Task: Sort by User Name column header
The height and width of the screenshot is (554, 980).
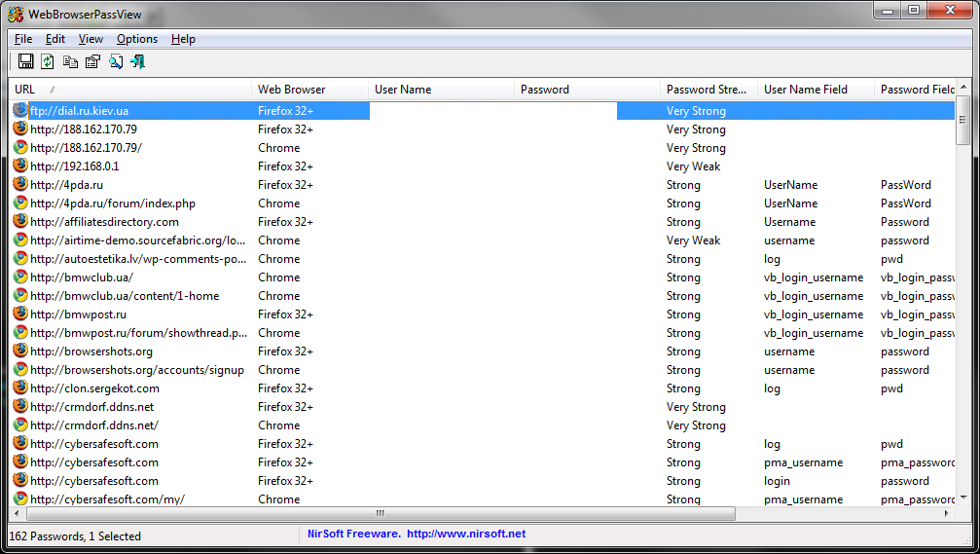Action: coord(441,90)
